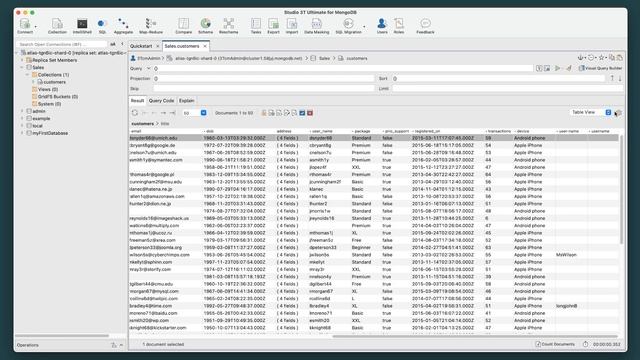Screen dimensions: 640x360
Task: Open the Data Masking tool
Action: pos(317,26)
